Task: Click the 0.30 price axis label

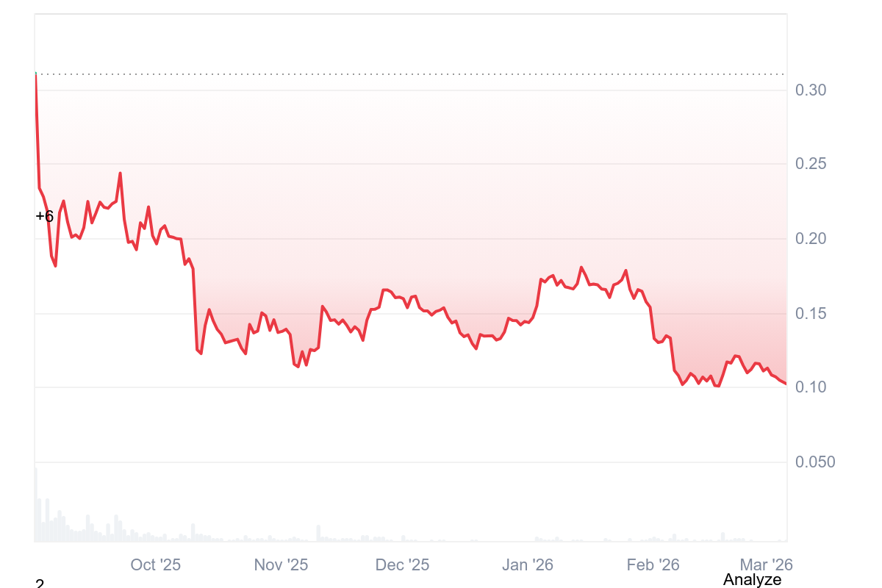Action: pos(811,90)
